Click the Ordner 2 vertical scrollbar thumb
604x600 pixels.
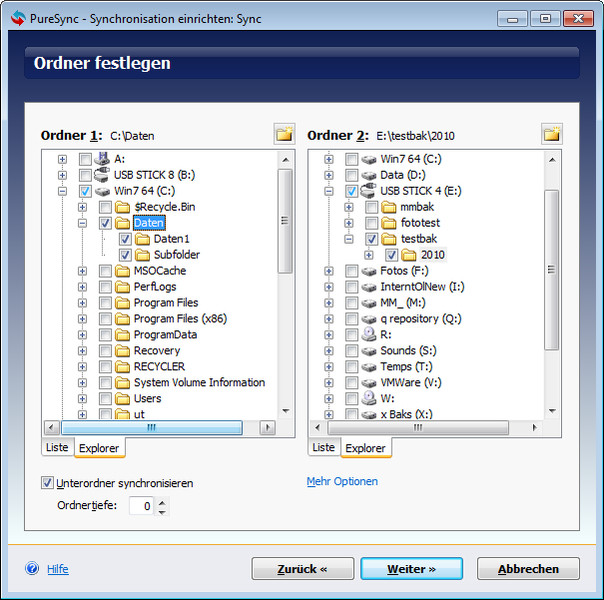coord(552,270)
